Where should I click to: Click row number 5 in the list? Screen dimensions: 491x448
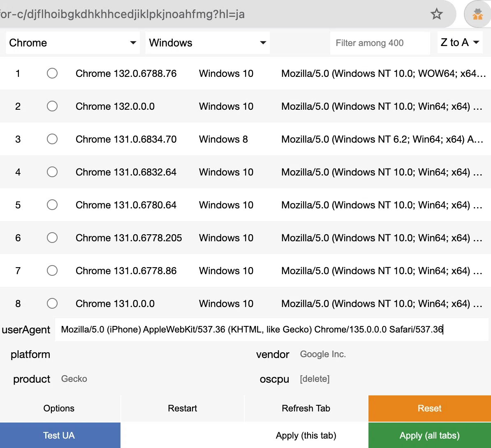click(x=18, y=205)
